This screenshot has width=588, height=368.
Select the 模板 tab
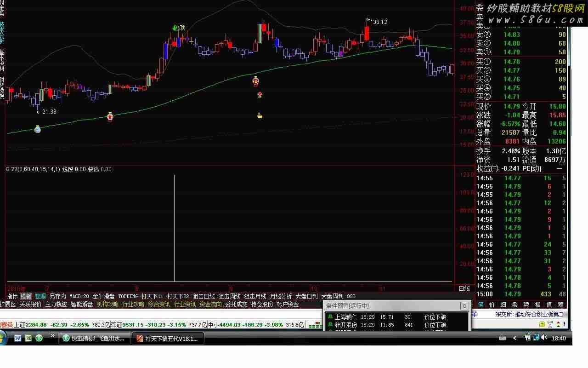(26, 296)
